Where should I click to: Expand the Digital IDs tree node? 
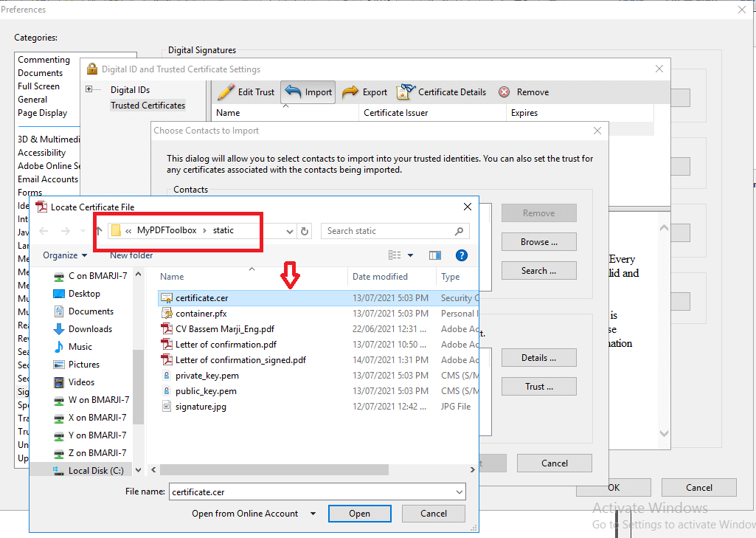(89, 89)
